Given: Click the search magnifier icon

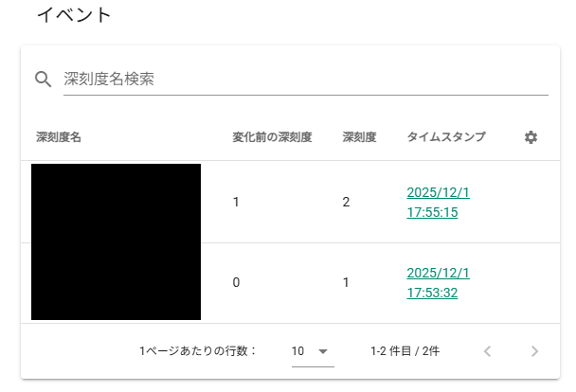Looking at the screenshot, I should [43, 79].
